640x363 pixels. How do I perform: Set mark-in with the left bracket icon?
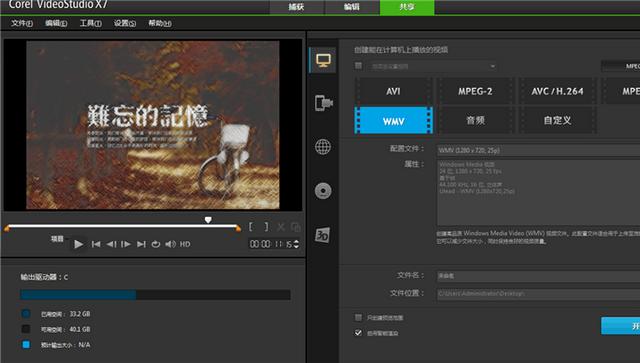[251, 227]
